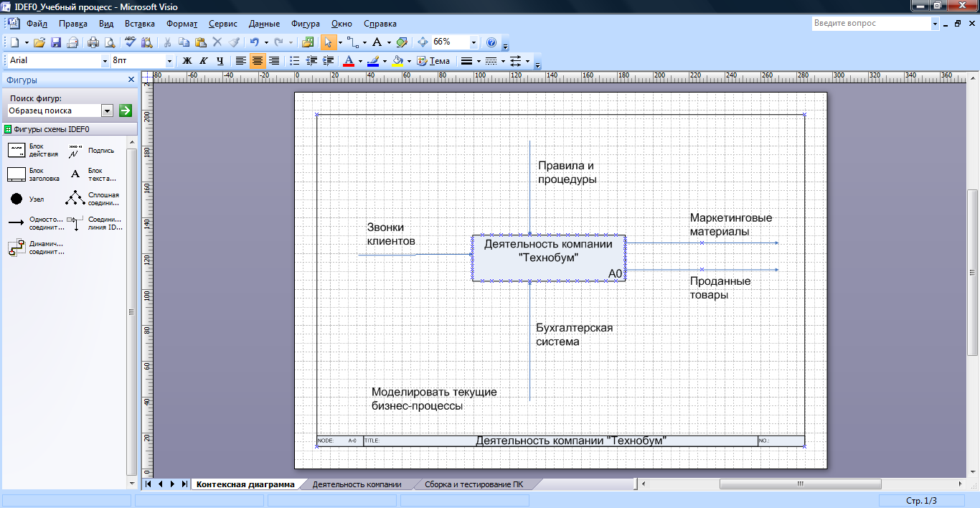
Task: Expand the font color dropdown arrow
Action: click(x=360, y=61)
